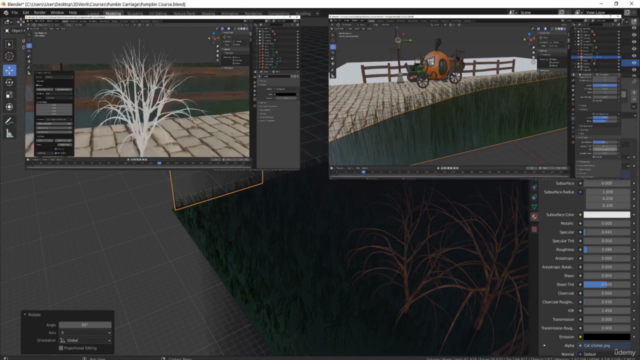The image size is (640, 360).
Task: Open the Object Data properties tab
Action: (534, 207)
